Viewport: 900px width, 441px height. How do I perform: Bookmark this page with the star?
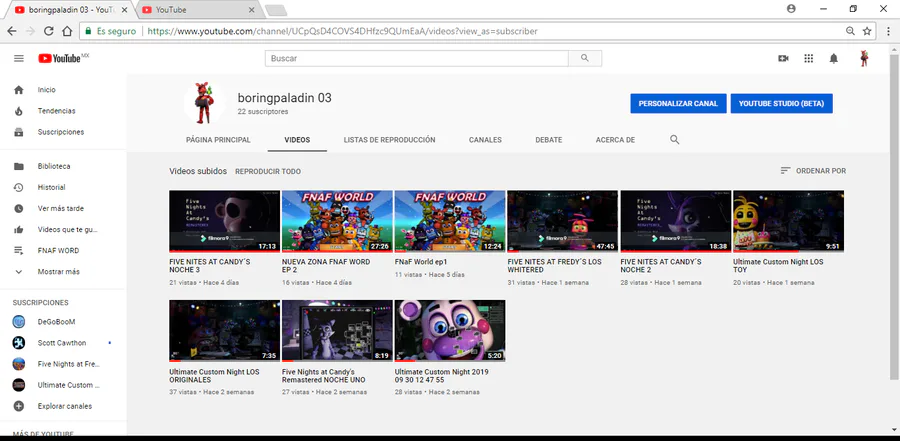(x=867, y=31)
